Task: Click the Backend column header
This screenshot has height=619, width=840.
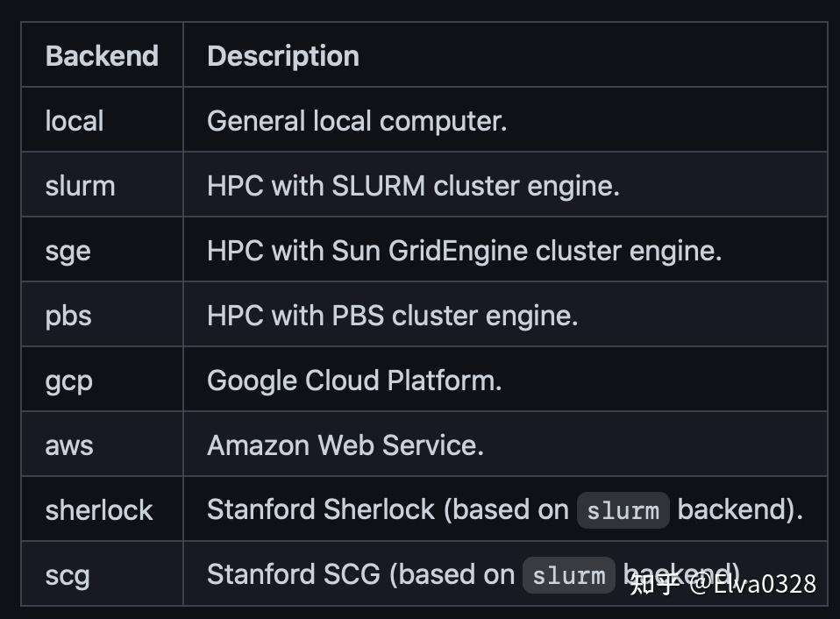Action: point(102,56)
